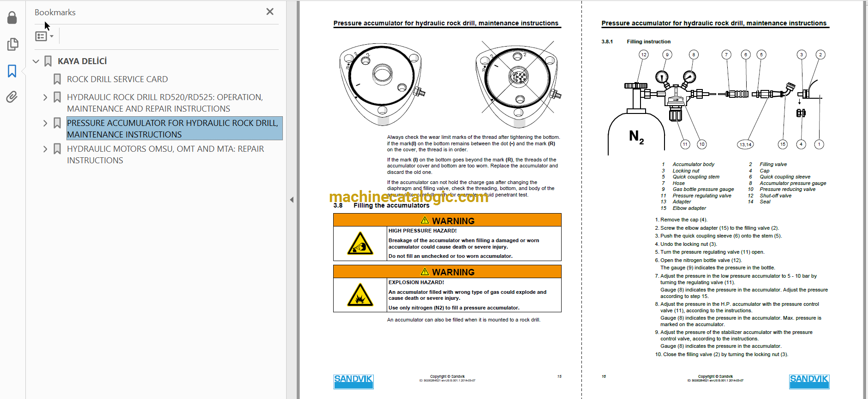
Task: Collapse the KAYA DELİCİ bookmark group
Action: [36, 61]
